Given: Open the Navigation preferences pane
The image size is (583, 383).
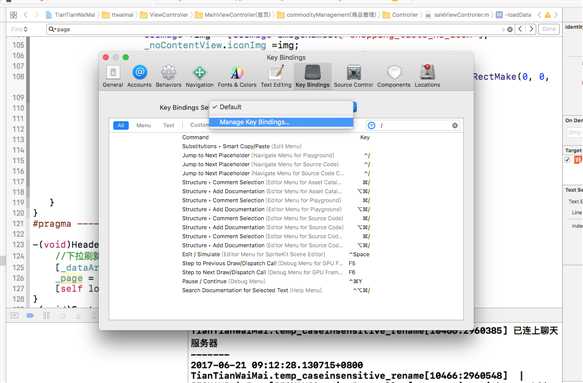Looking at the screenshot, I should tap(200, 76).
